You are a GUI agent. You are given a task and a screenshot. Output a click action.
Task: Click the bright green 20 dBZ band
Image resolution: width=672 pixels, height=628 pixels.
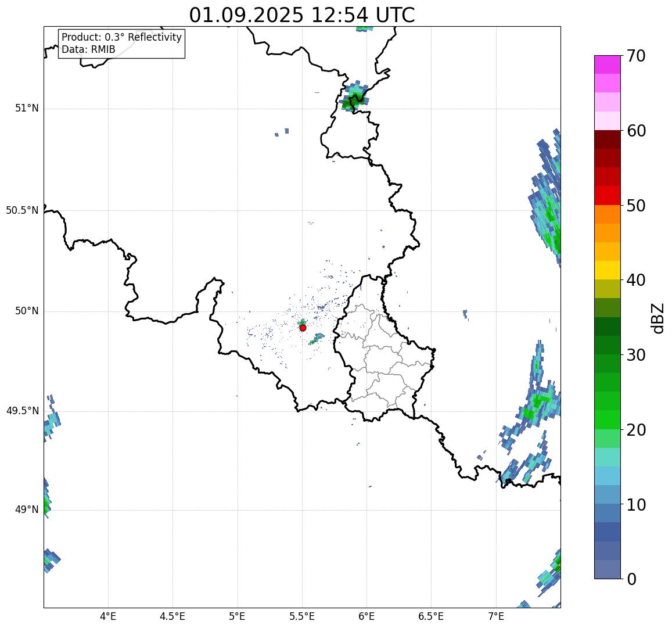[x=608, y=419]
